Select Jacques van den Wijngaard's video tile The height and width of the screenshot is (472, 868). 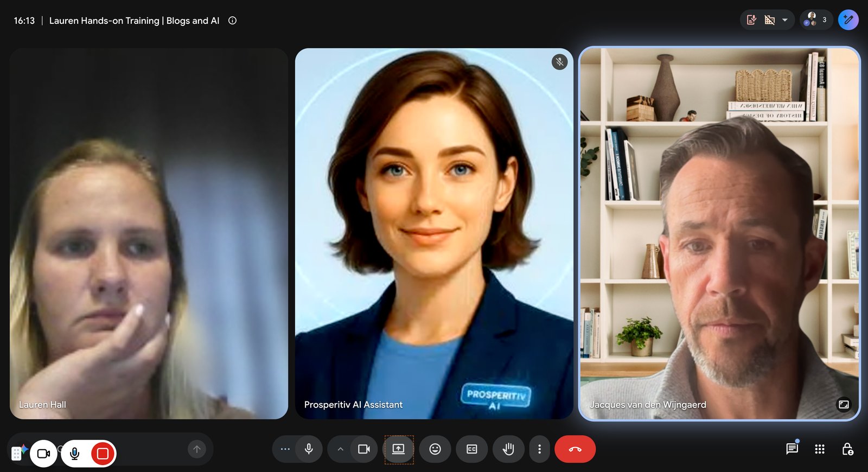719,233
